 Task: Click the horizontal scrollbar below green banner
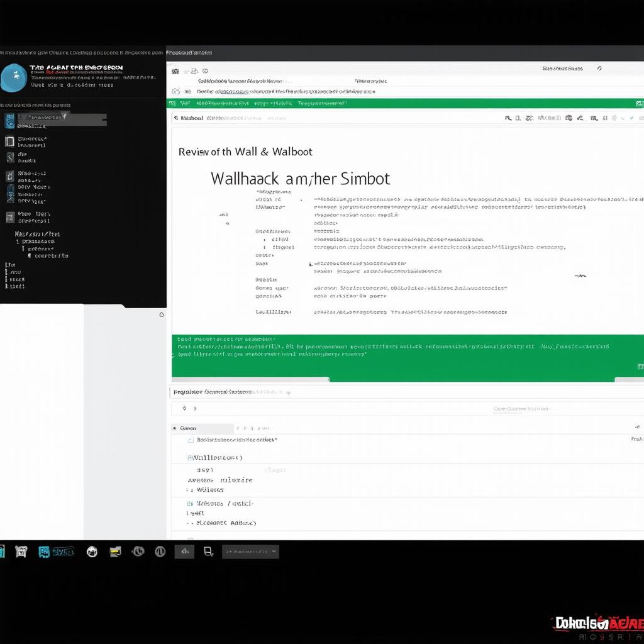pyautogui.click(x=250, y=379)
